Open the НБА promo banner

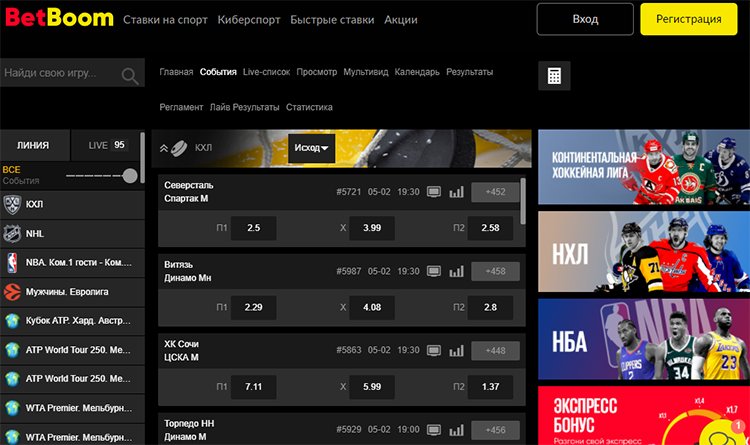pyautogui.click(x=644, y=339)
